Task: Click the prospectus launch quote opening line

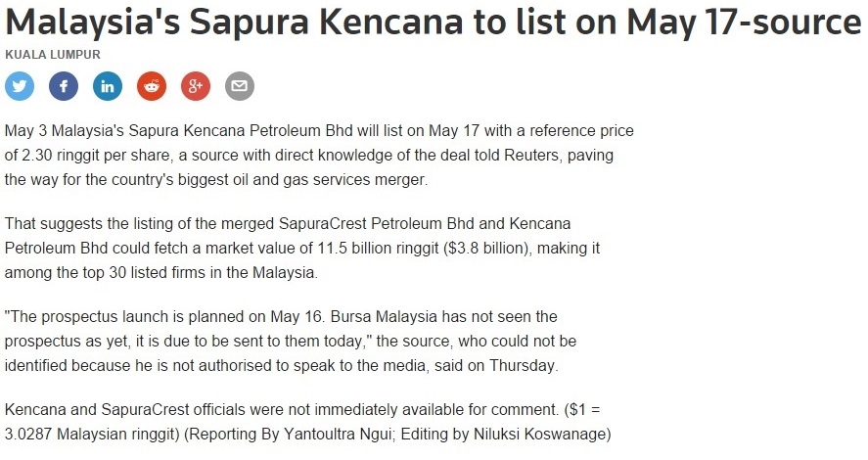Action: (x=281, y=317)
